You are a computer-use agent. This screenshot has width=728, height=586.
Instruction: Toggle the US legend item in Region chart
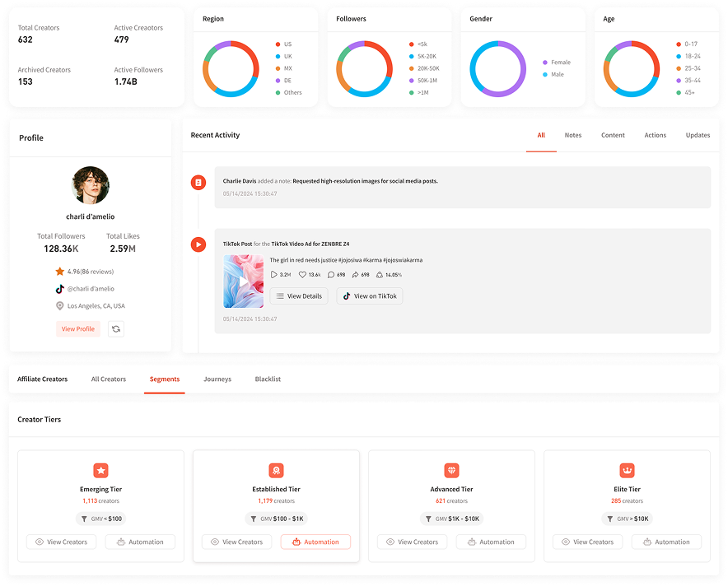(283, 44)
